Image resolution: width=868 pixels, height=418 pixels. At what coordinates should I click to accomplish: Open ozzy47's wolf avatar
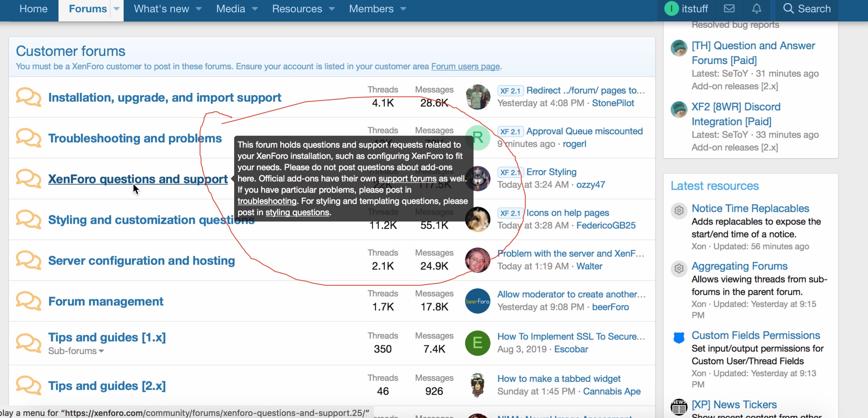click(478, 178)
